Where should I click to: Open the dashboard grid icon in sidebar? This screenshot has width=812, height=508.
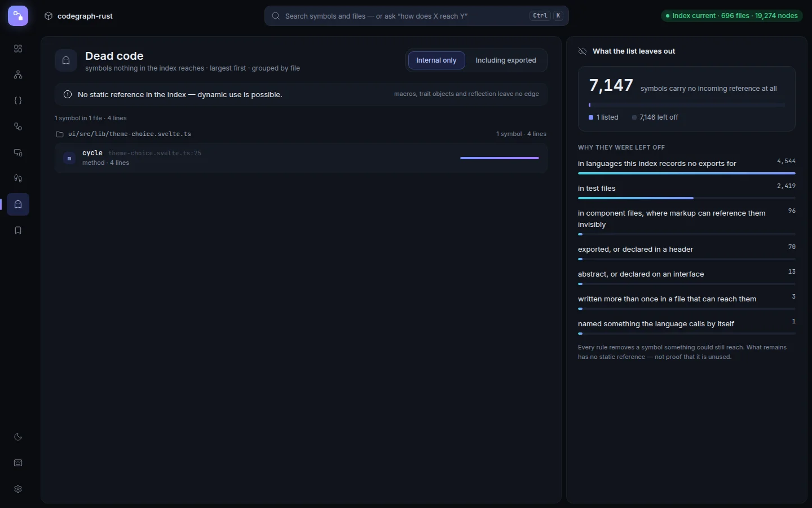18,49
